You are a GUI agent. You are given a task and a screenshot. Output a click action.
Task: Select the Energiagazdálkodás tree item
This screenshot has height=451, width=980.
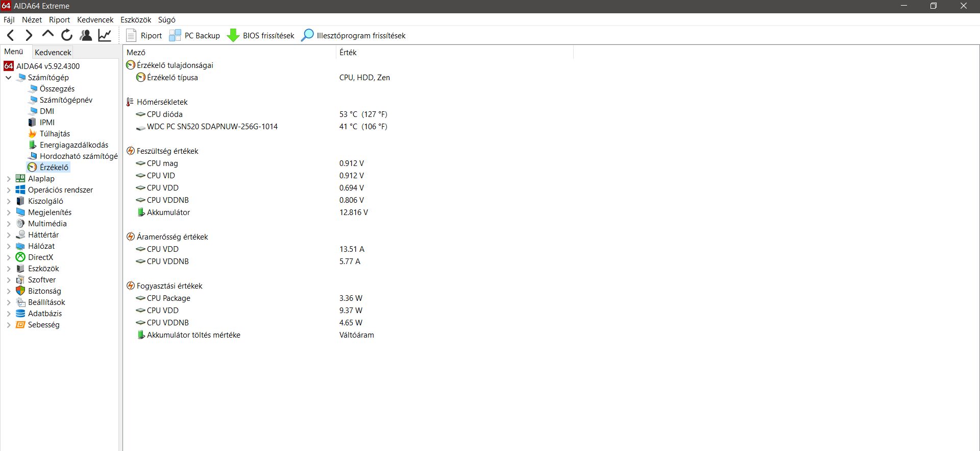pos(74,145)
